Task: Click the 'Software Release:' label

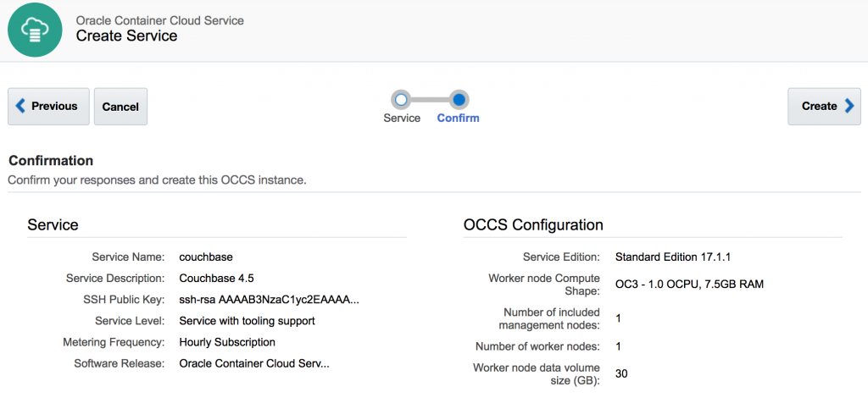Action: (x=120, y=363)
